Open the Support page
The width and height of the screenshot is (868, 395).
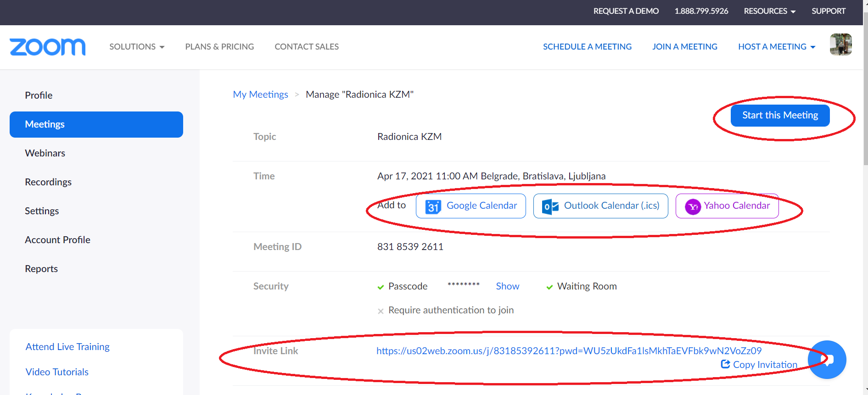828,11
